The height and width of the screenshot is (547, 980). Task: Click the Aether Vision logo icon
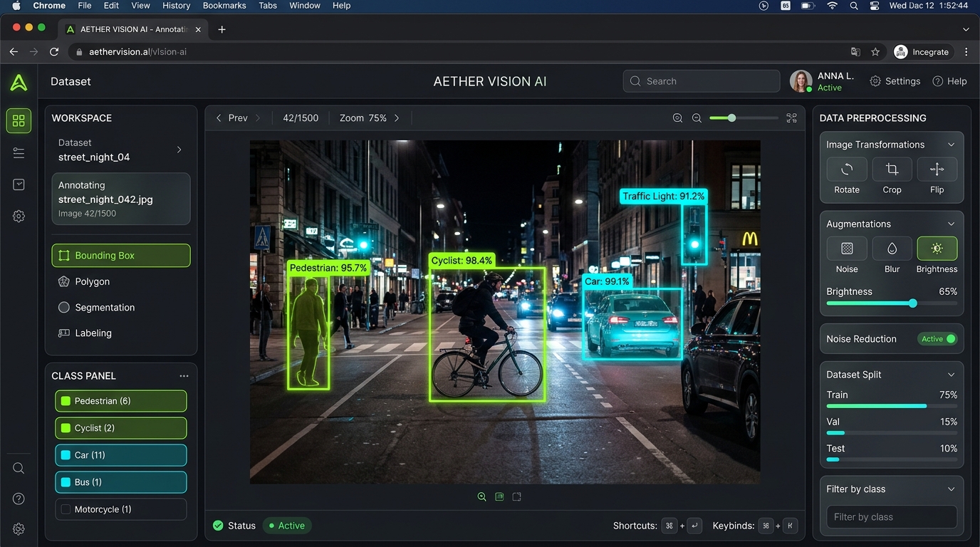pyautogui.click(x=19, y=82)
